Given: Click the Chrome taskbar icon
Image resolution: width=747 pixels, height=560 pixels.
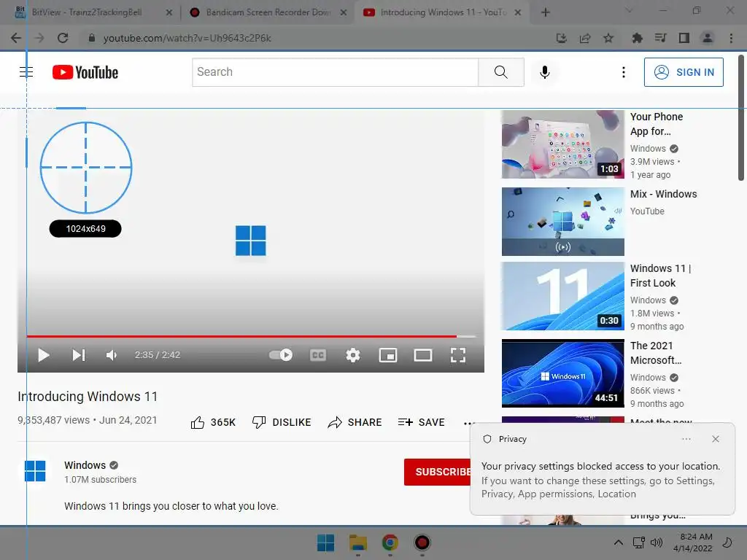Looking at the screenshot, I should click(390, 542).
